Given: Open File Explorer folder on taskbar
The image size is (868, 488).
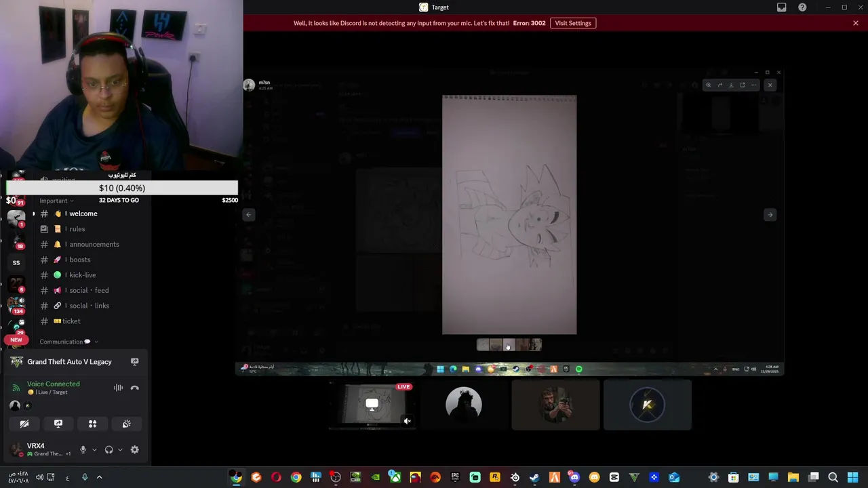Looking at the screenshot, I should [x=793, y=477].
